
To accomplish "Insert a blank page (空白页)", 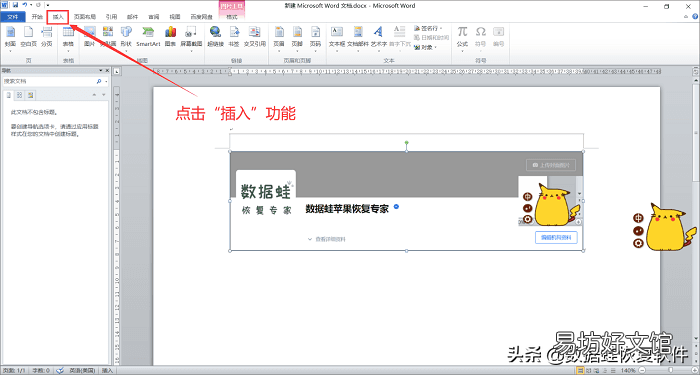I will coord(28,38).
